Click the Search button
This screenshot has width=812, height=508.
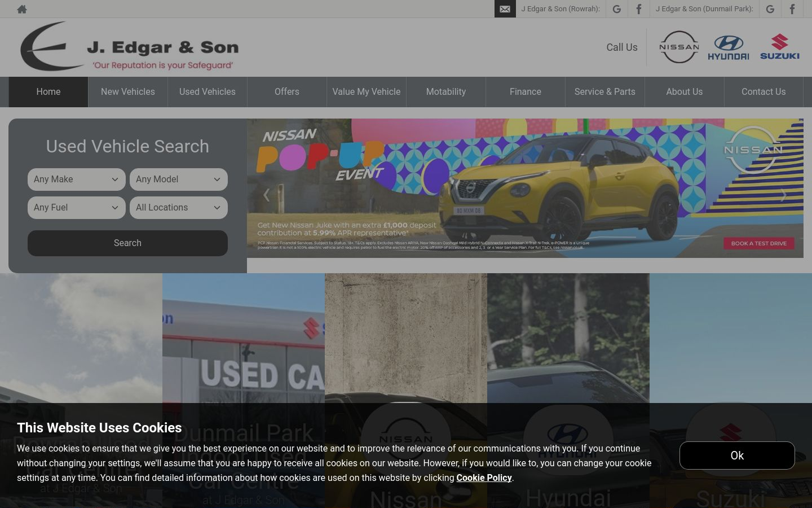click(x=127, y=243)
